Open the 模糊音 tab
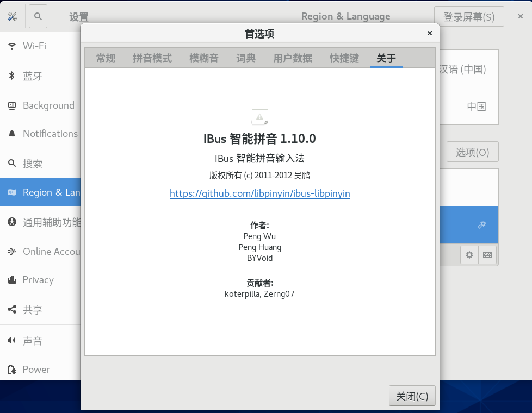The width and height of the screenshot is (532, 413). [204, 58]
